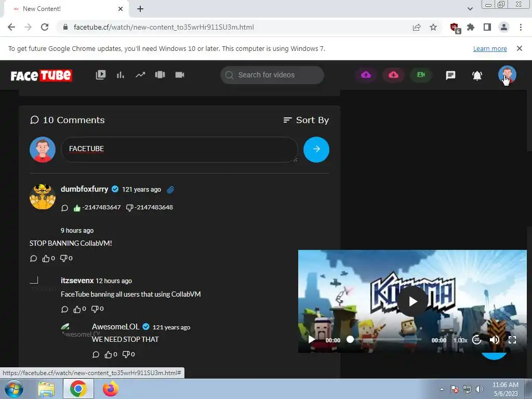Reply to AwesomeLOL's WE NEED STOP THAT comment
The width and height of the screenshot is (532, 399).
tap(96, 354)
